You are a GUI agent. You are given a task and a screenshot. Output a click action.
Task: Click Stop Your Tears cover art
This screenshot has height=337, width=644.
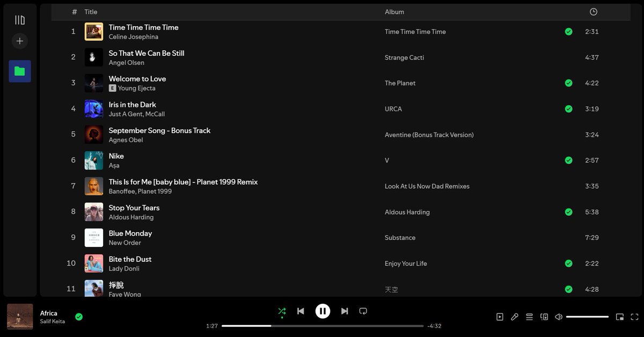tap(94, 212)
